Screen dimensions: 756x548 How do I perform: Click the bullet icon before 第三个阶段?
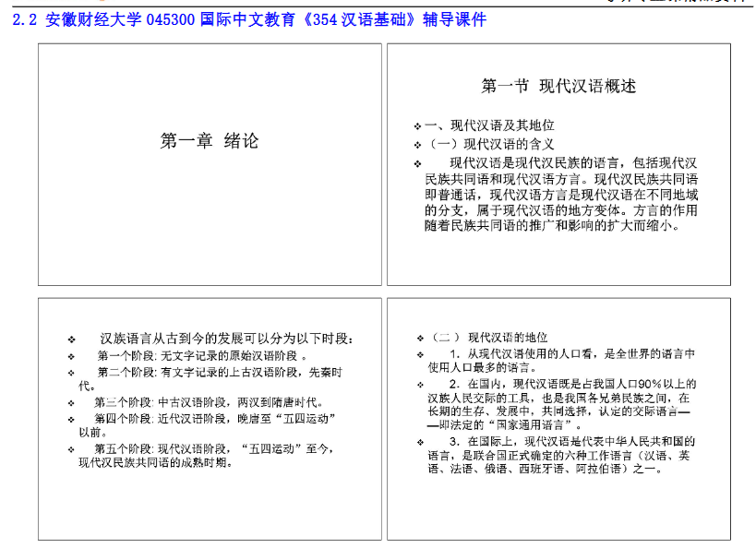[x=71, y=403]
